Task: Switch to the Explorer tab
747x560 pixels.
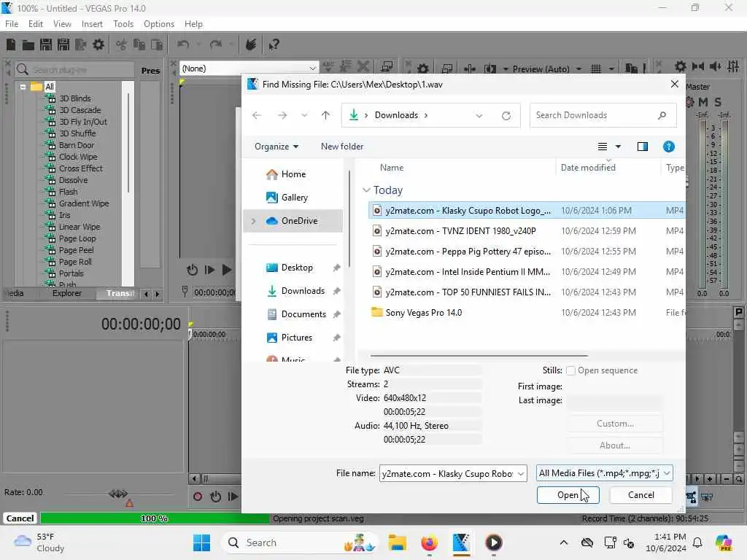Action: pos(67,293)
